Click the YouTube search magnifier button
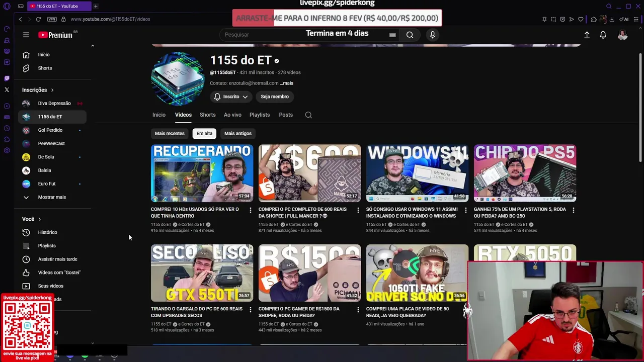The height and width of the screenshot is (362, 644). click(x=410, y=35)
